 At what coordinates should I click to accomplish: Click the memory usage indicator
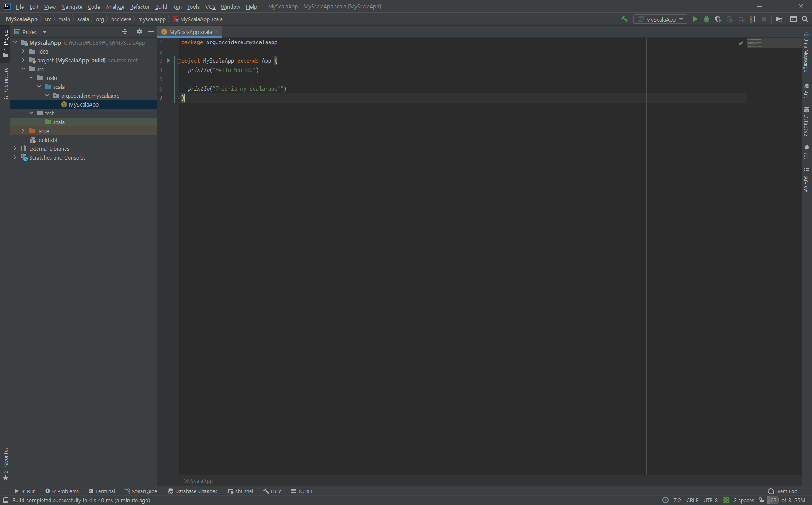pyautogui.click(x=788, y=500)
